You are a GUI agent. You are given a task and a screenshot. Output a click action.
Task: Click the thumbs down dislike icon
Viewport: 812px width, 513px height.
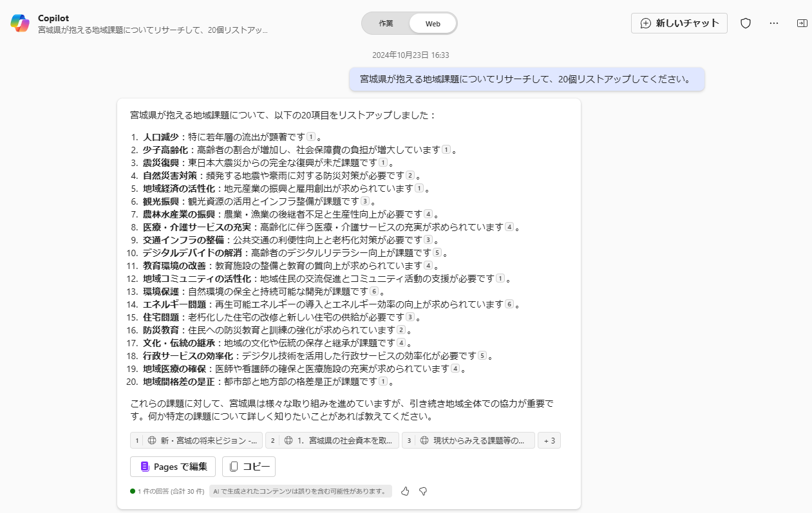click(423, 491)
